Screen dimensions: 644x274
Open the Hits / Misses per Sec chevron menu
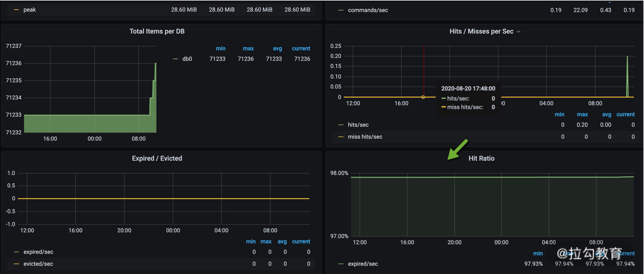(518, 32)
